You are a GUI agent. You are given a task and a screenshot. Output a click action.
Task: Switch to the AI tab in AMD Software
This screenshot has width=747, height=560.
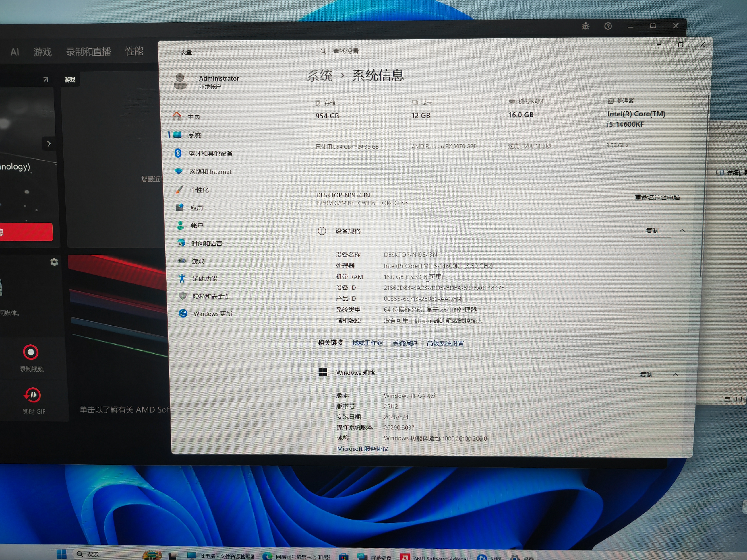point(15,52)
